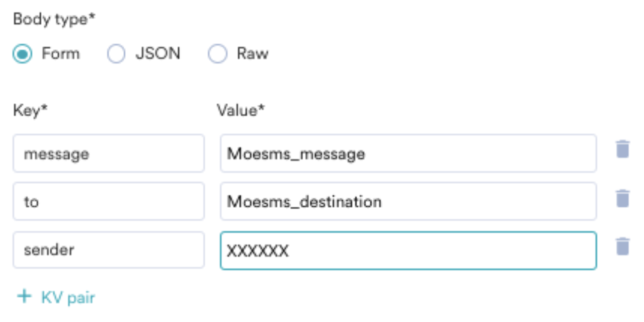Select the 'sender' key text box
644x322 pixels.
point(108,250)
